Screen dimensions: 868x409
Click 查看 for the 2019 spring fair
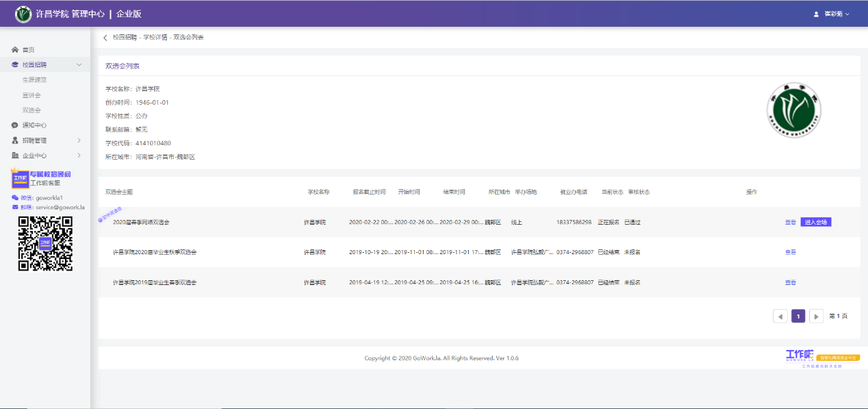(791, 282)
